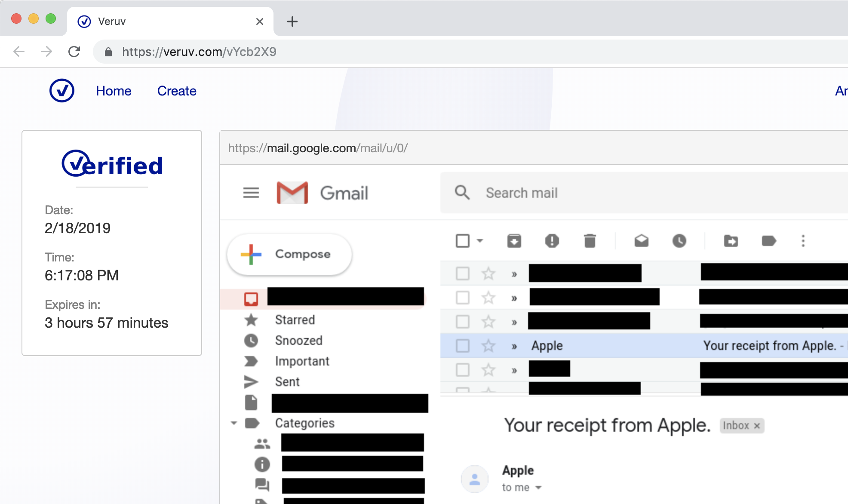Click the Labels tag icon in toolbar
848x504 pixels.
pos(769,241)
